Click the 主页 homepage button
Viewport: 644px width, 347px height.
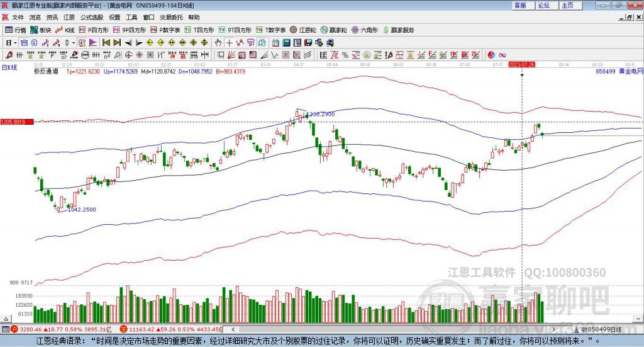click(x=570, y=5)
